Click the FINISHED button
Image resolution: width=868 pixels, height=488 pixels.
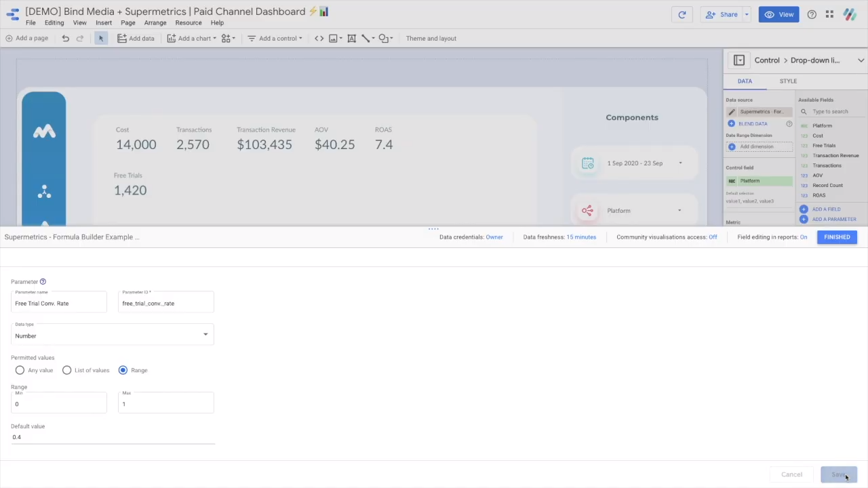pyautogui.click(x=837, y=237)
